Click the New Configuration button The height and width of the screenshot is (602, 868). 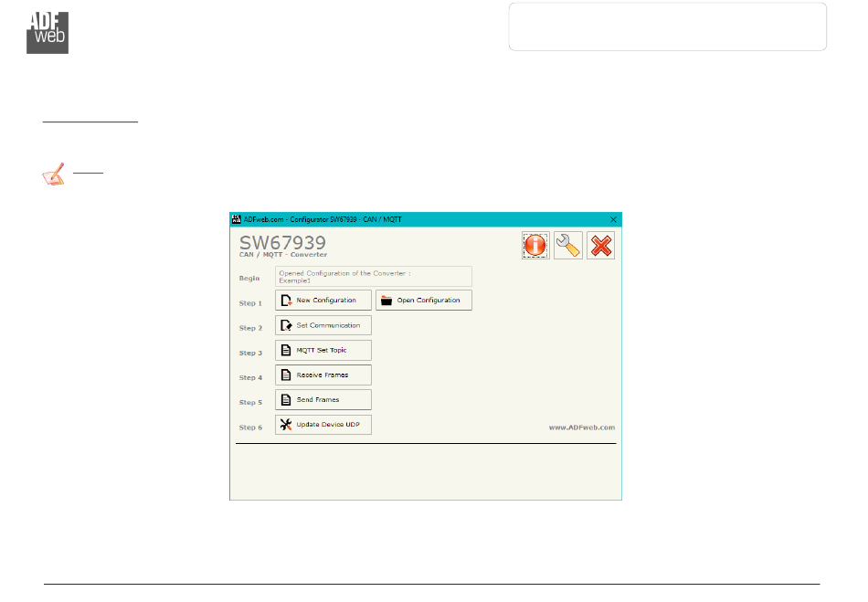coord(323,301)
